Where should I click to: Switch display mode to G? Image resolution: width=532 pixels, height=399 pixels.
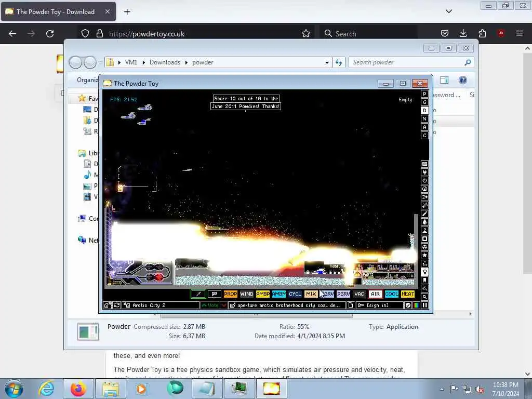[424, 102]
